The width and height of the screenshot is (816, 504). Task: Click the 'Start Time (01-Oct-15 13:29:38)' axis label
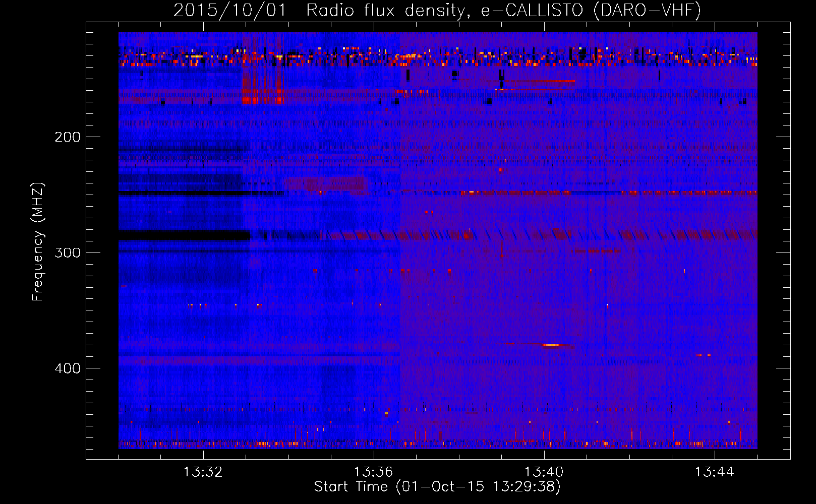coord(437,487)
